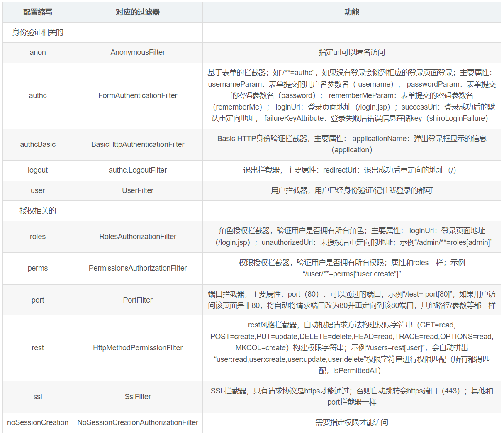The width and height of the screenshot is (504, 437).
Task: Click the PortFilter cell
Action: [x=138, y=300]
